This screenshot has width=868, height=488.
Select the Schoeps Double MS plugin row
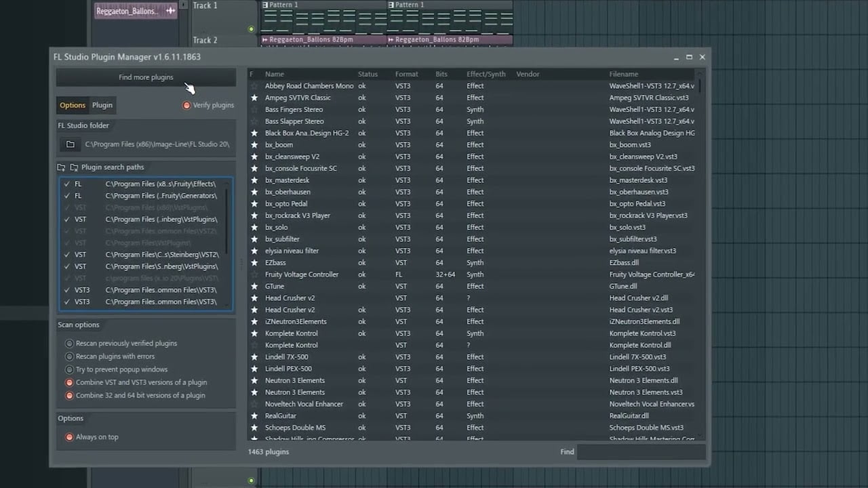[473, 428]
